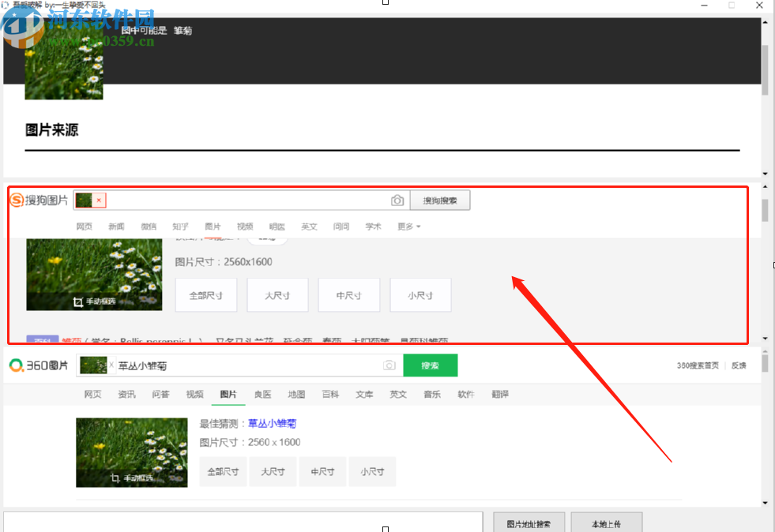This screenshot has width=775, height=532.
Task: Open the Sogou 学术 tab
Action: pyautogui.click(x=373, y=227)
